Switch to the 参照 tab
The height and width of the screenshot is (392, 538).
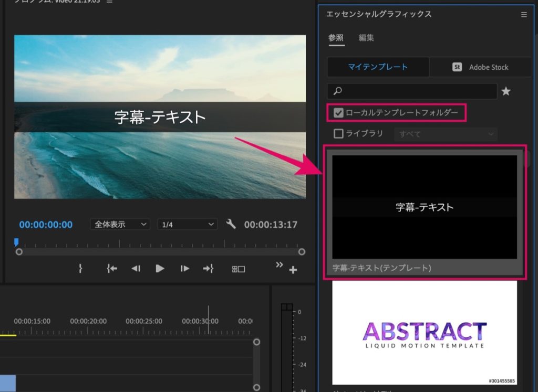pos(336,37)
